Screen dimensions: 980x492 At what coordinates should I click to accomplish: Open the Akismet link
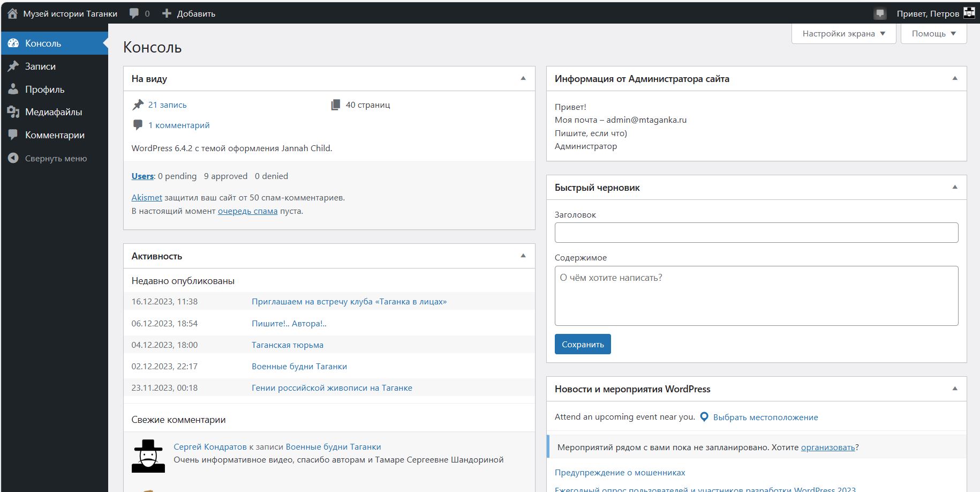coord(147,197)
